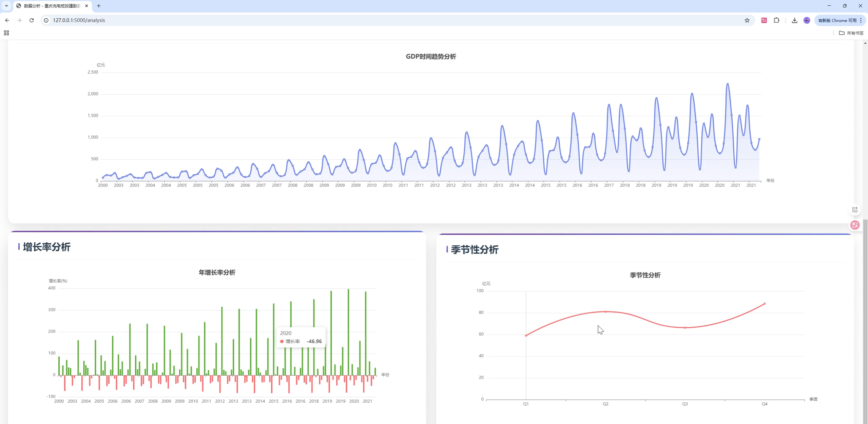View site information icon in address bar
Screen dimensions: 868x424
point(46,20)
